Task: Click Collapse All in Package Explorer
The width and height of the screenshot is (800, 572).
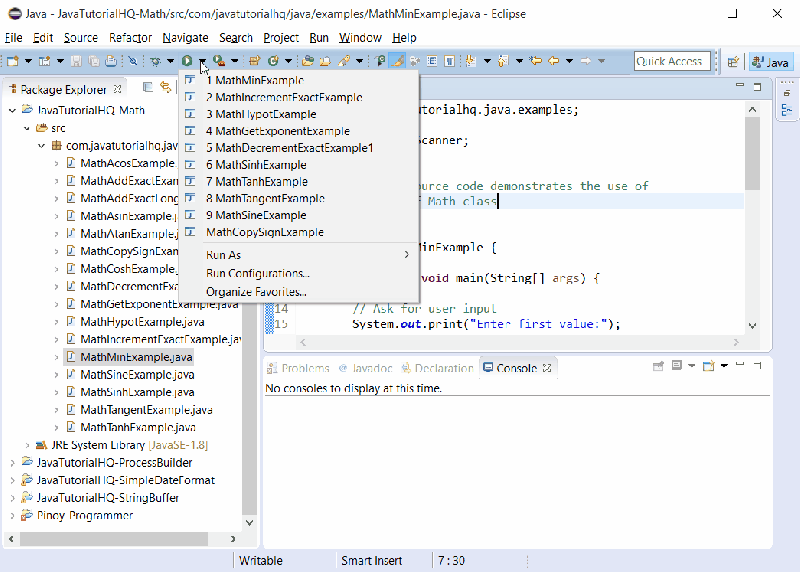Action: (x=148, y=88)
